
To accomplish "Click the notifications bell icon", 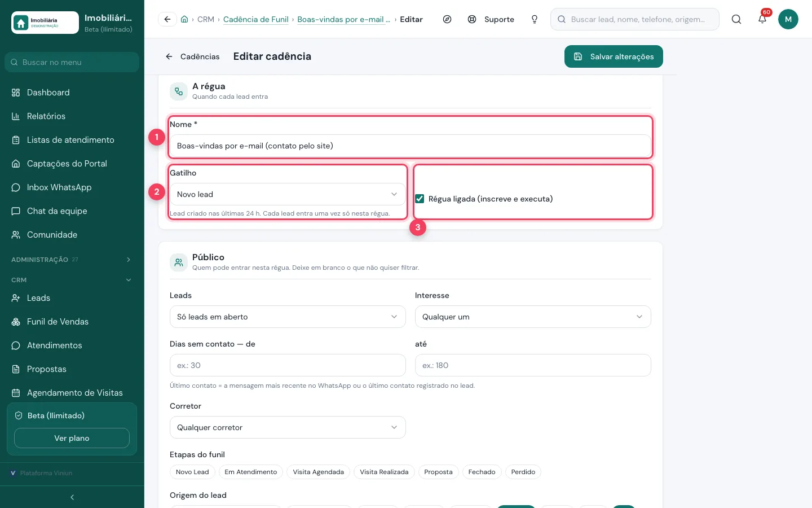I will [762, 19].
